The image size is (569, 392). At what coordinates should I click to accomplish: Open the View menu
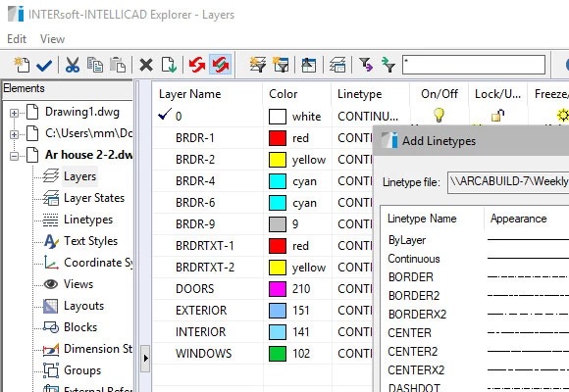(x=52, y=39)
